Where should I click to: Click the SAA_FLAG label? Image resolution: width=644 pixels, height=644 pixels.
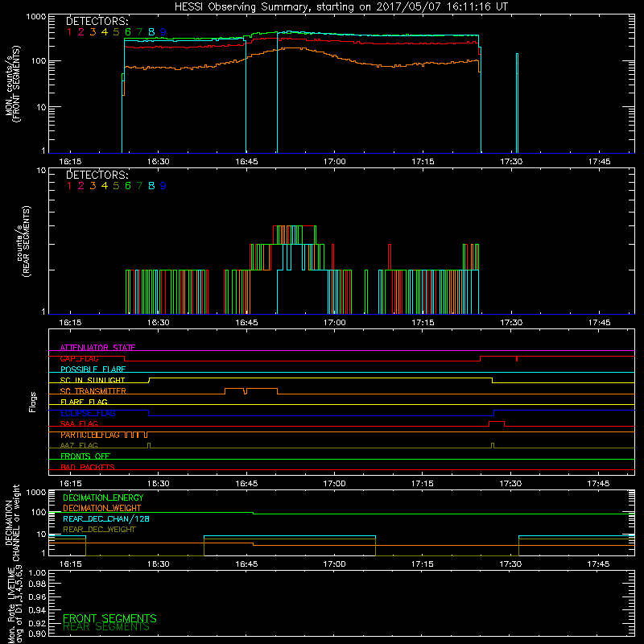(79, 423)
